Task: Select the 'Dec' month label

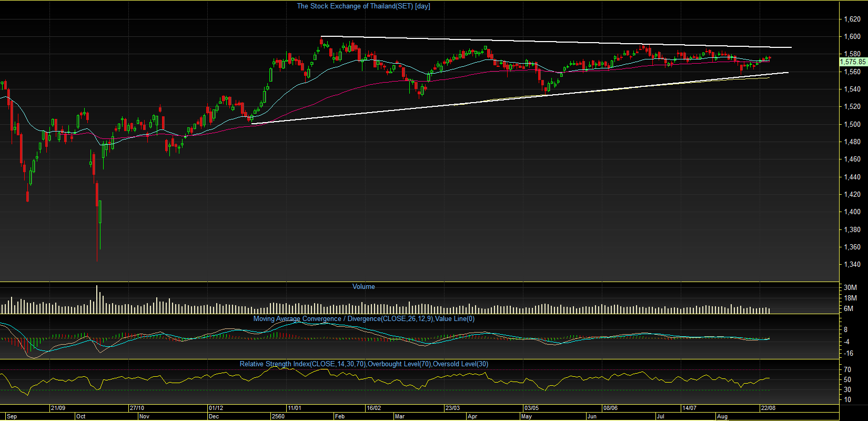Action: click(x=214, y=417)
